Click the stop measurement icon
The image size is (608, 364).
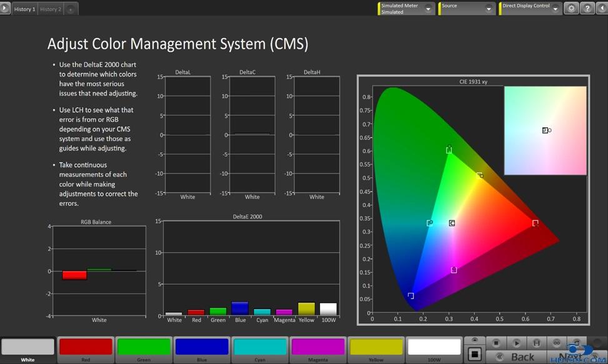496,343
